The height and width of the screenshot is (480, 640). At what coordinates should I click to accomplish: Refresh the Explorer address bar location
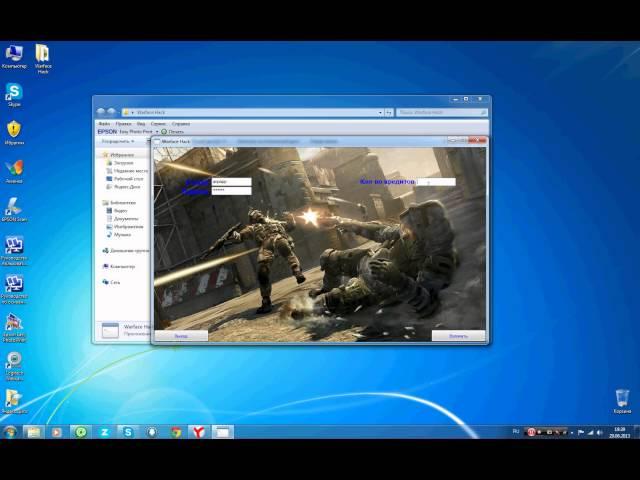(389, 112)
